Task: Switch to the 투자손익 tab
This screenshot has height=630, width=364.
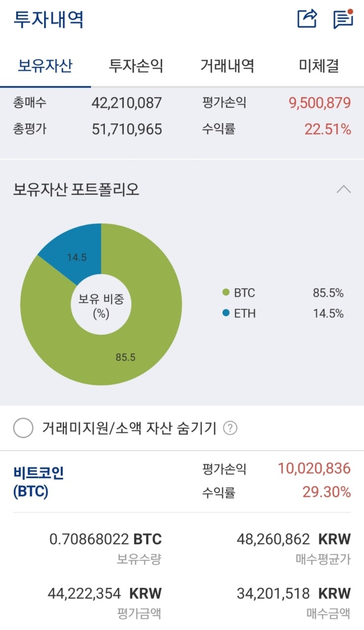Action: pyautogui.click(x=136, y=66)
